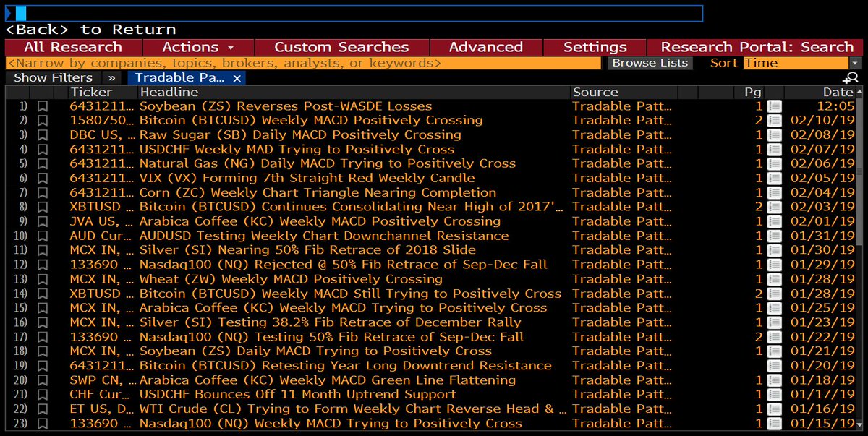Bookmark the VIX 7th Straight Red Candle story
The height and width of the screenshot is (436, 868).
[42, 179]
